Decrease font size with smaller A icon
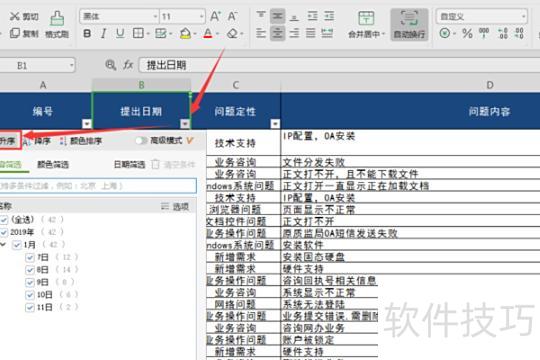The width and height of the screenshot is (540, 360). click(232, 16)
